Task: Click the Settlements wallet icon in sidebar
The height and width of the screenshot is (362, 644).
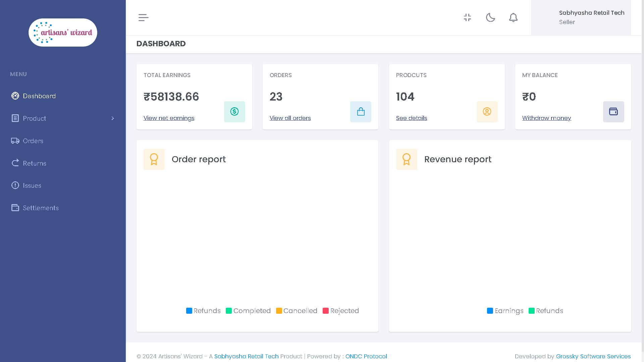Action: tap(15, 208)
